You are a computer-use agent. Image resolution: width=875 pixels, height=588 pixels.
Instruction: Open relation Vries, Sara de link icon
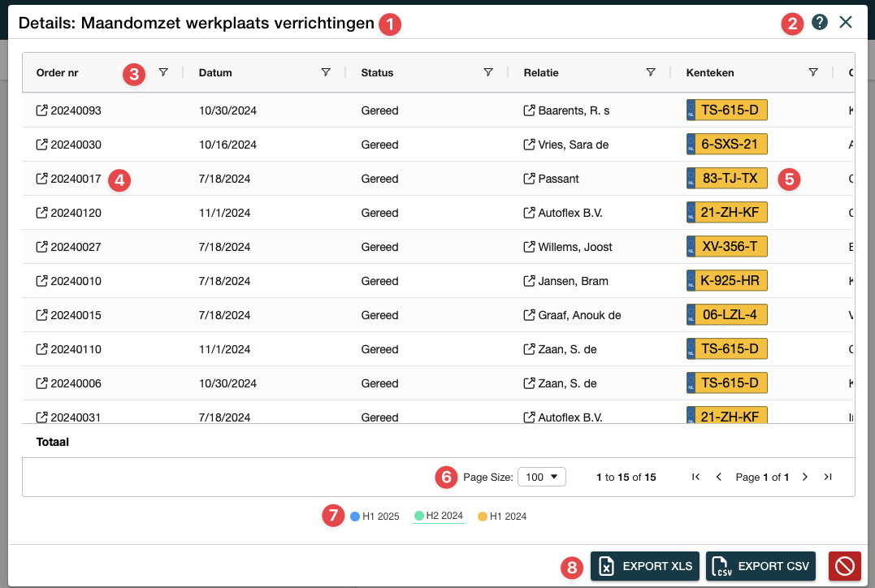click(x=529, y=145)
